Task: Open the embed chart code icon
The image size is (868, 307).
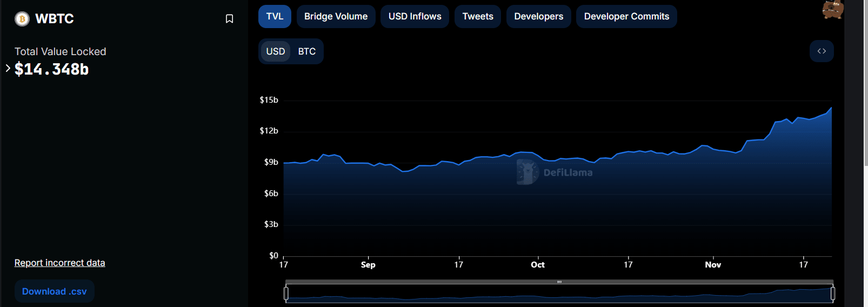Action: coord(822,51)
